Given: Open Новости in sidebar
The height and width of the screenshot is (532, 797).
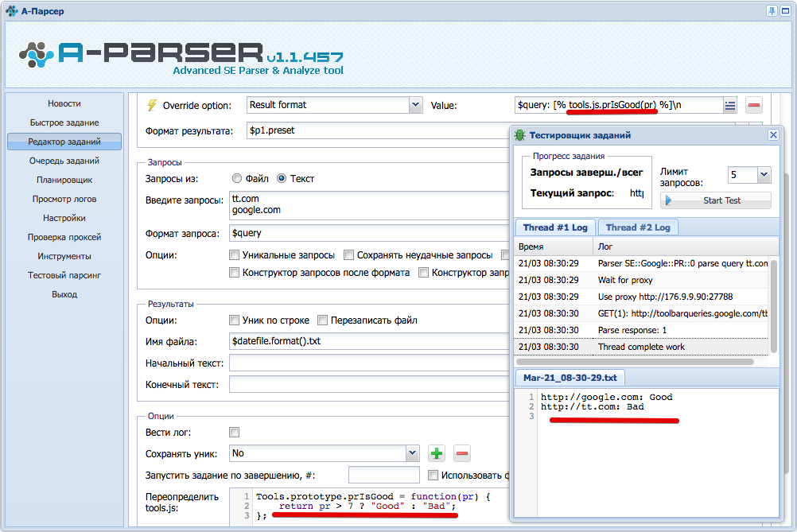Looking at the screenshot, I should (x=64, y=103).
